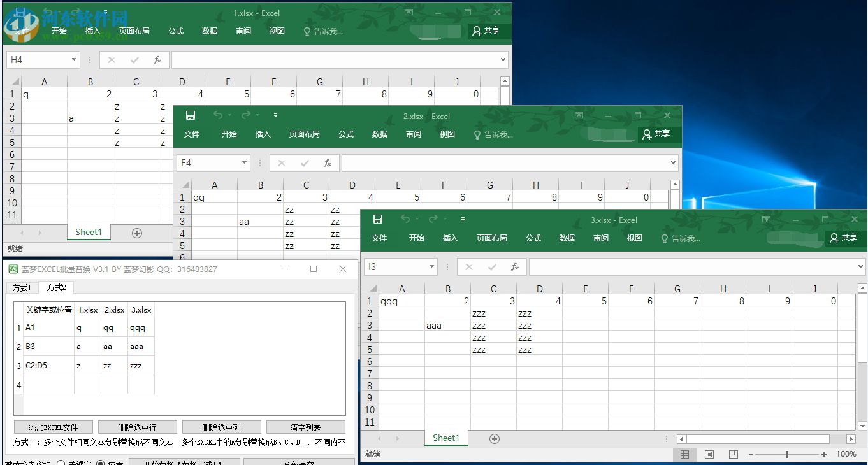Click the Save icon in 2.xlsx window

point(190,115)
